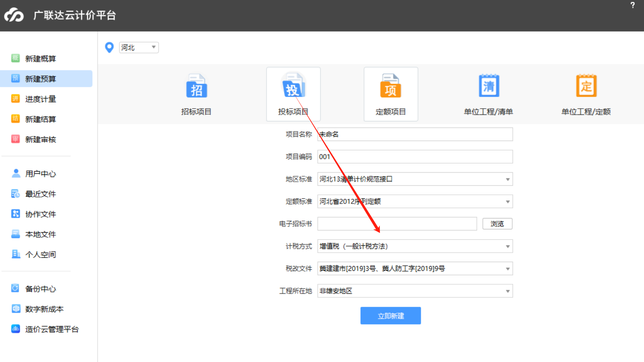Screen dimensions: 644x362
Task: Click the blue location pin icon
Action: (x=109, y=47)
